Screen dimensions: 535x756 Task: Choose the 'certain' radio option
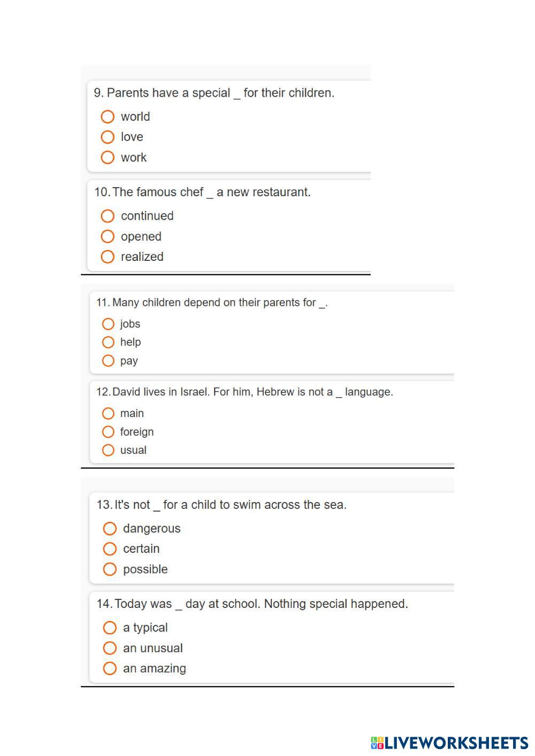pyautogui.click(x=110, y=549)
